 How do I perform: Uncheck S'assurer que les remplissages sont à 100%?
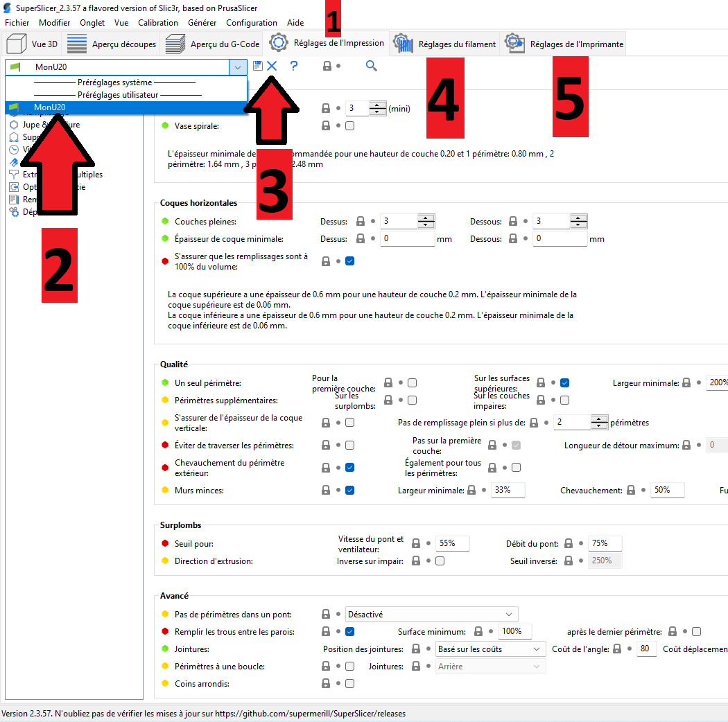[350, 261]
